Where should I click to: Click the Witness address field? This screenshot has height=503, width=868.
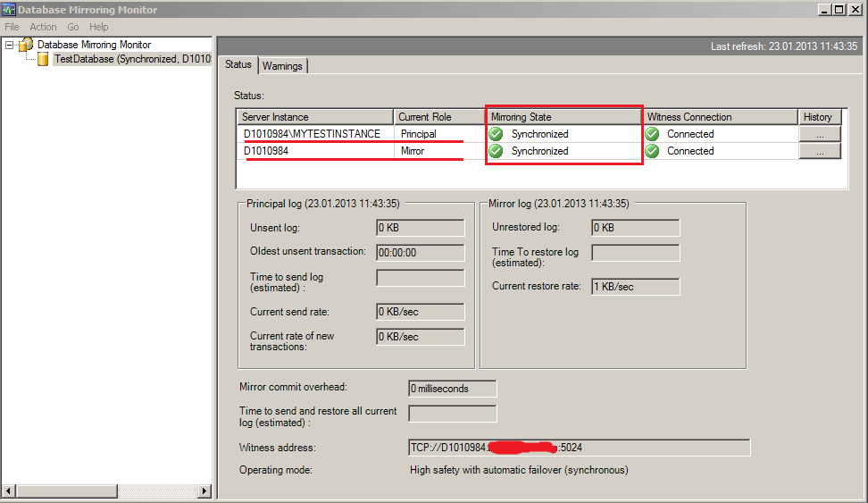tap(579, 448)
